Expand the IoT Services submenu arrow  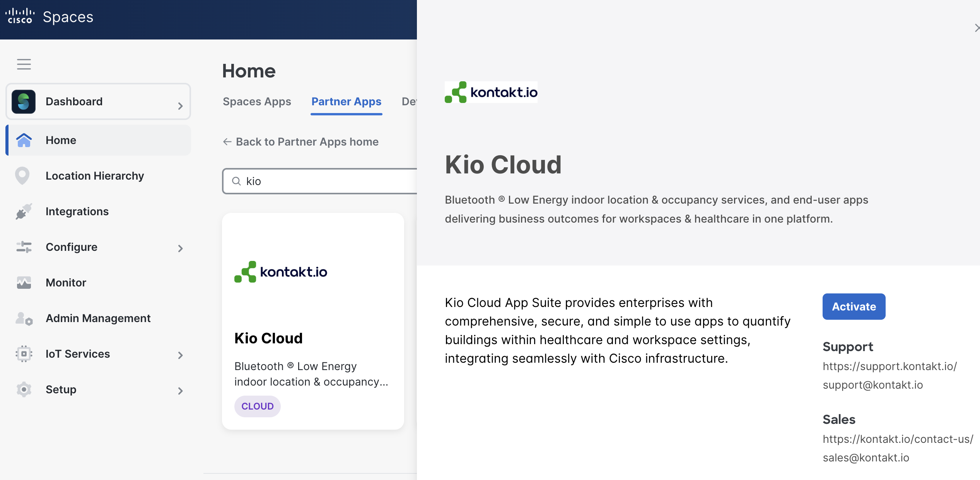click(180, 355)
